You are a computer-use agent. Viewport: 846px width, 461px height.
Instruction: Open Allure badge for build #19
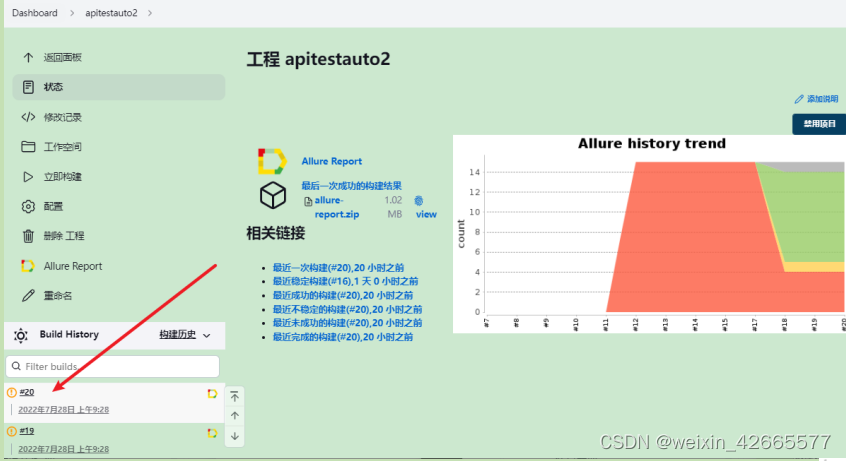tap(212, 433)
